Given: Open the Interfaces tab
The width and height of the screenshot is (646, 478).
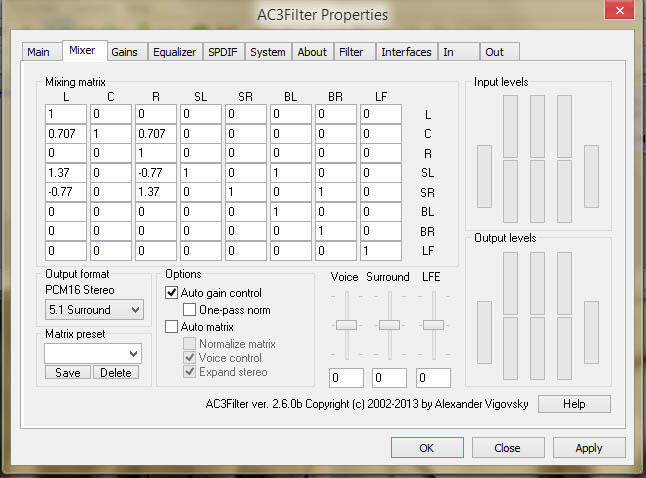Looking at the screenshot, I should (407, 52).
